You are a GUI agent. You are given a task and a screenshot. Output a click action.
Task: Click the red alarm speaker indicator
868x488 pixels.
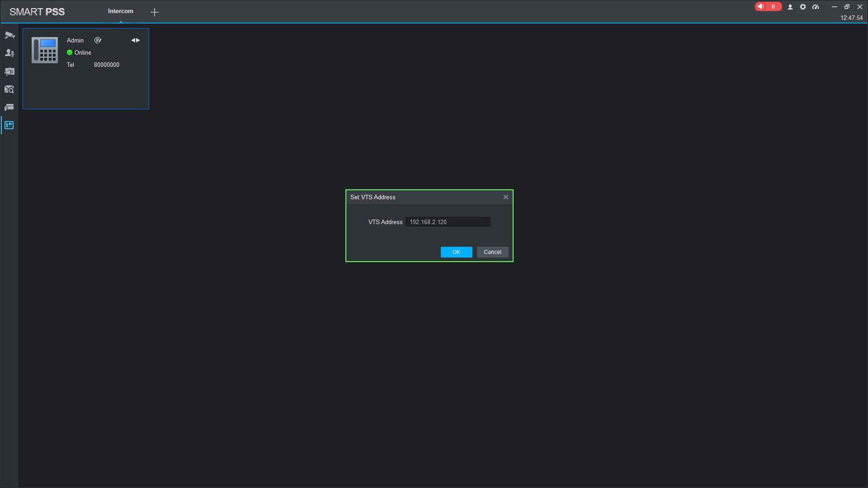[768, 7]
